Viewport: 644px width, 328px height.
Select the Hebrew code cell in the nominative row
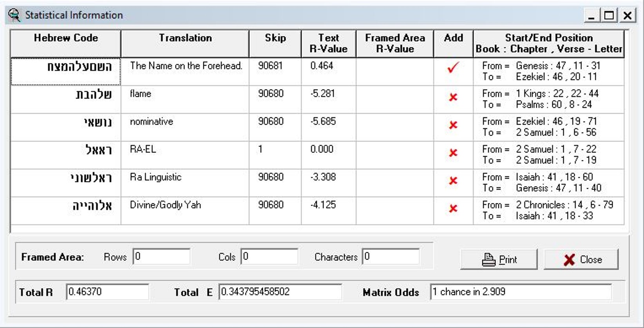(66, 127)
